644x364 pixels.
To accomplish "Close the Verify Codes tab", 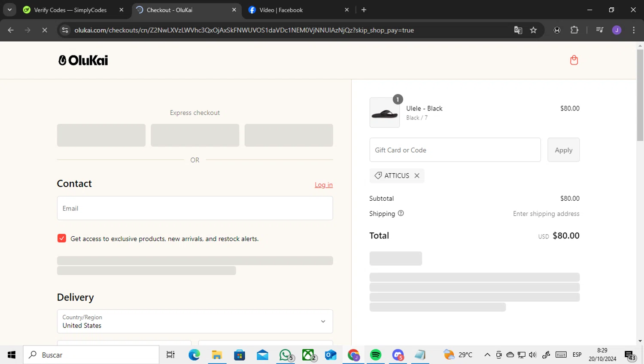I will point(122,10).
